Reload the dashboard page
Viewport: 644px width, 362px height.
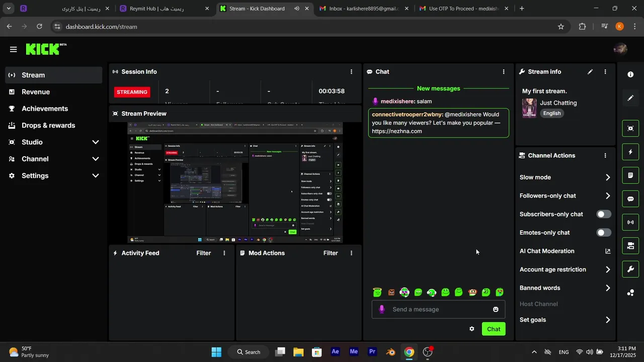(x=39, y=27)
